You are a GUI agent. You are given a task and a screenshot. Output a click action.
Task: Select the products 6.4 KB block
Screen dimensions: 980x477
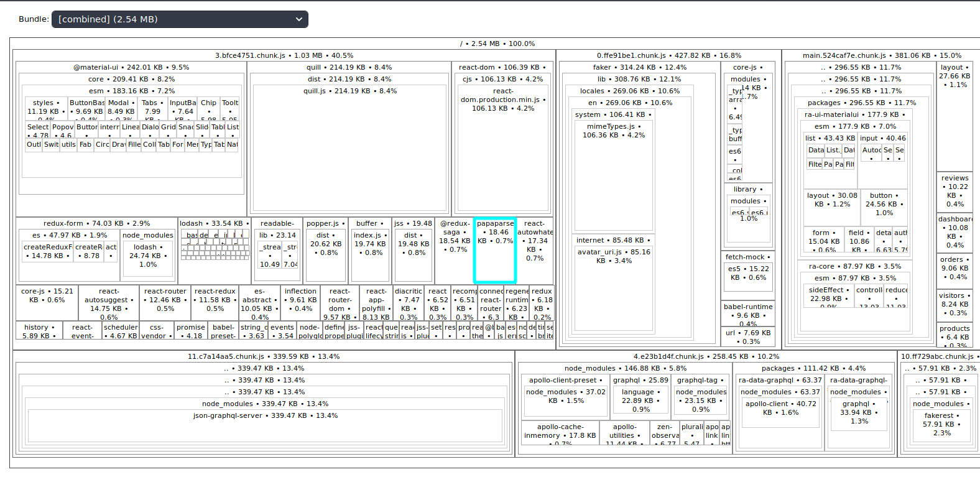pos(955,335)
